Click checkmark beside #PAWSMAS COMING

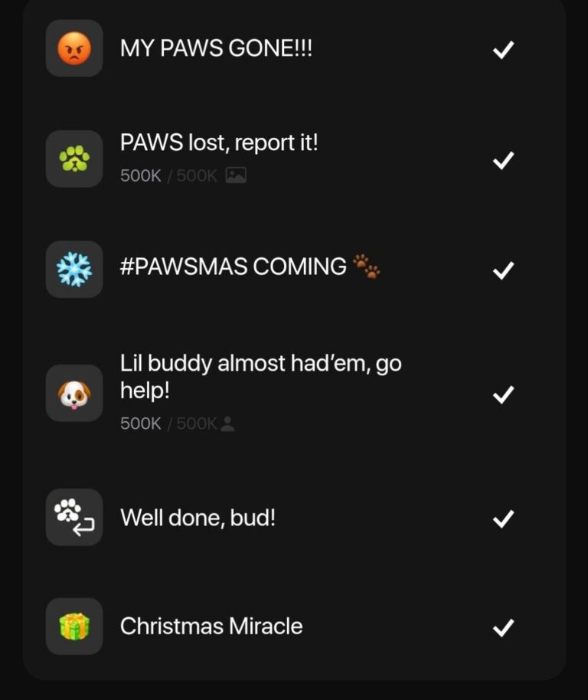tap(504, 270)
